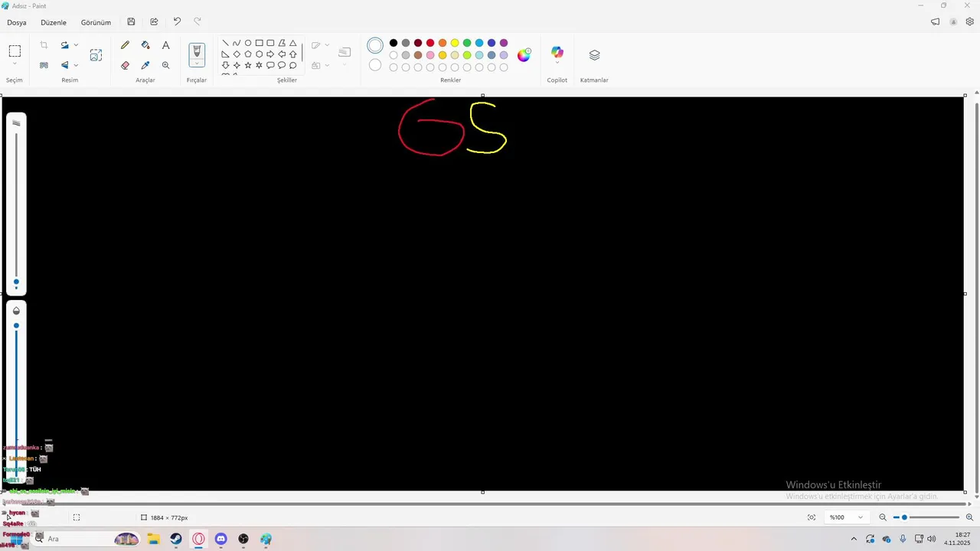Zoom out with the minus button
The width and height of the screenshot is (980, 551).
coord(883,517)
